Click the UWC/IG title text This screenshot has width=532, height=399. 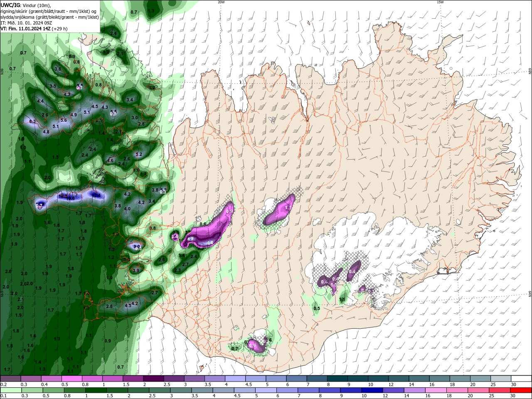pyautogui.click(x=10, y=5)
